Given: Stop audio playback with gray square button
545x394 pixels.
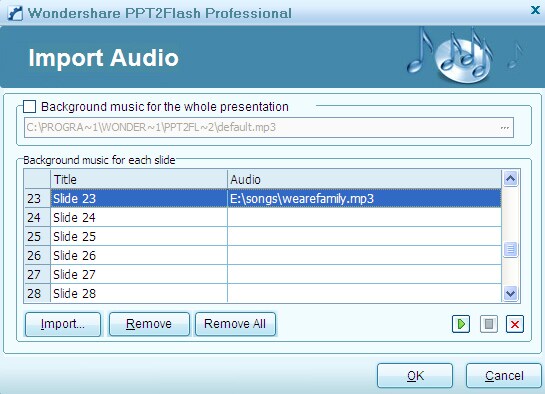Looking at the screenshot, I should [488, 324].
